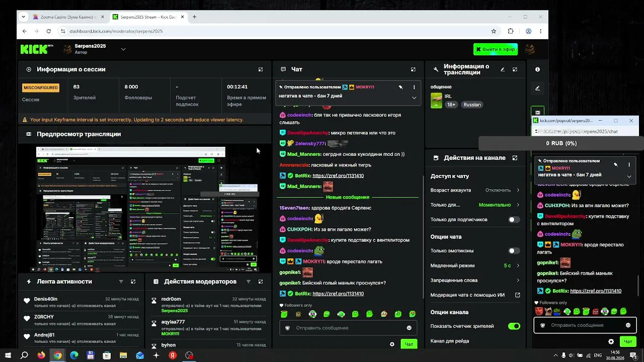This screenshot has height=362, width=644.
Task: Expand the pinned message in popout chat
Action: (629, 176)
